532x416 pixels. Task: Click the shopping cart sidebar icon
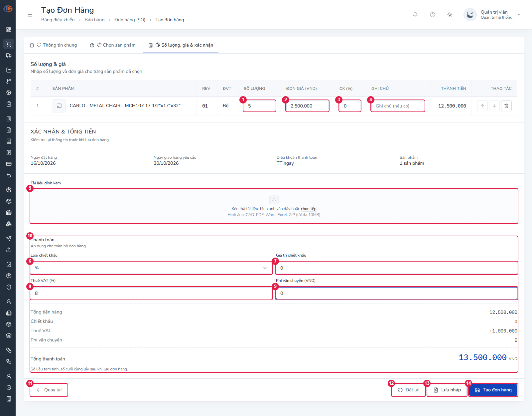click(x=9, y=44)
